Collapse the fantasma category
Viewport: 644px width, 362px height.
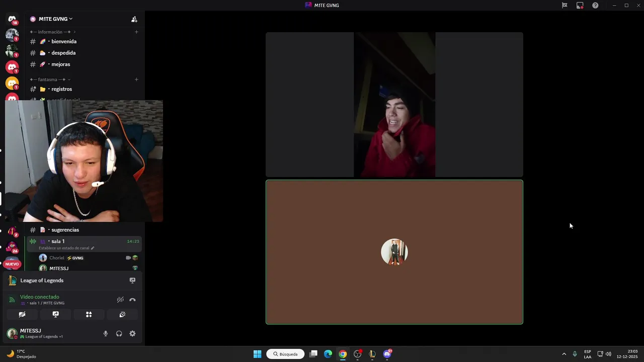pyautogui.click(x=50, y=79)
